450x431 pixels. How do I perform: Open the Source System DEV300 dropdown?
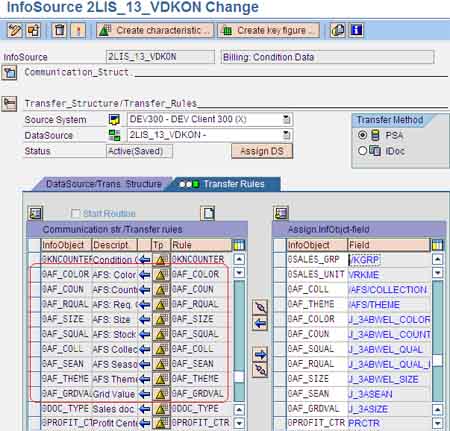[x=286, y=119]
